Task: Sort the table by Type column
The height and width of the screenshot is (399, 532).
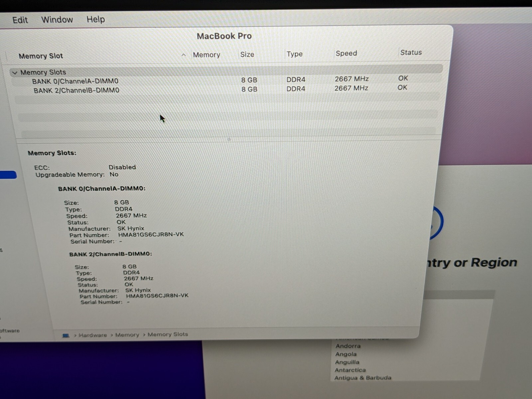Action: pyautogui.click(x=295, y=54)
